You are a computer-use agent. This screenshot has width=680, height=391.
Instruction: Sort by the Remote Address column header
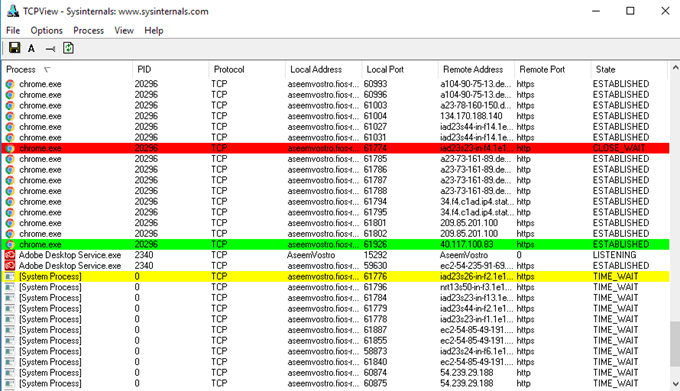tap(476, 69)
